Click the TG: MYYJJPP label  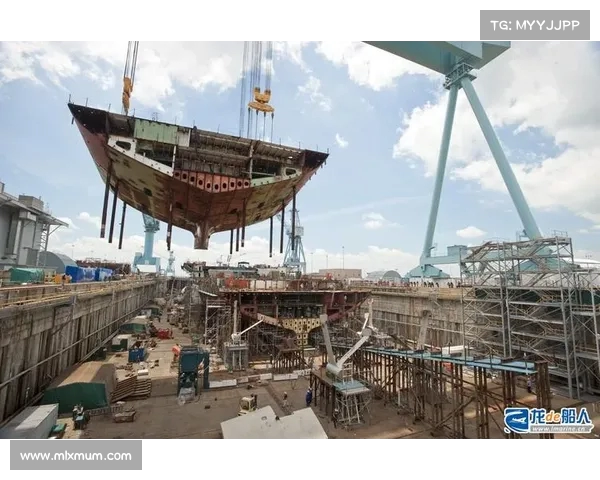tap(534, 25)
